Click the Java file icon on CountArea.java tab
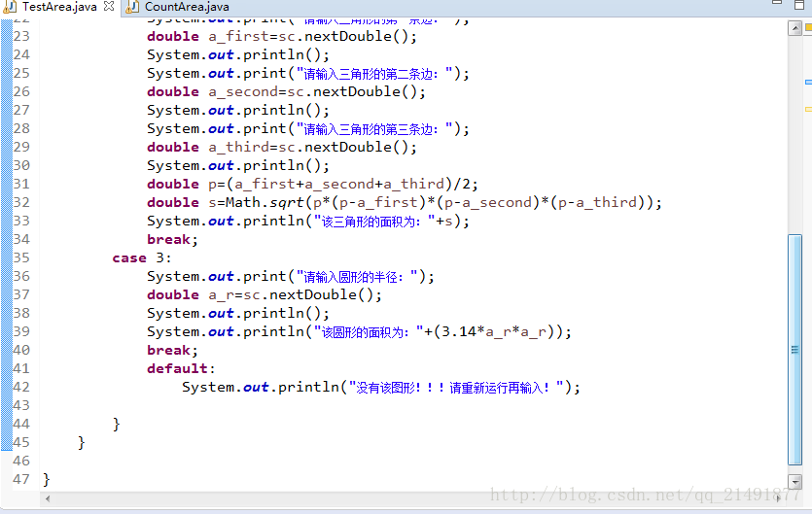Screen dimensions: 812x514 tap(132, 7)
